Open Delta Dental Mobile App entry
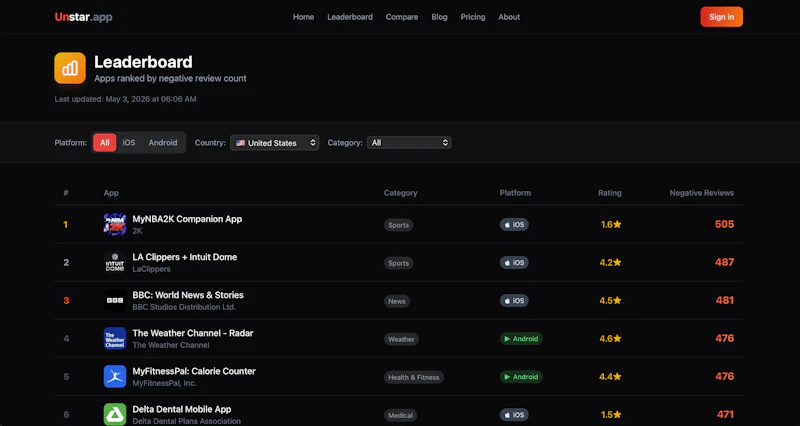 click(x=182, y=409)
